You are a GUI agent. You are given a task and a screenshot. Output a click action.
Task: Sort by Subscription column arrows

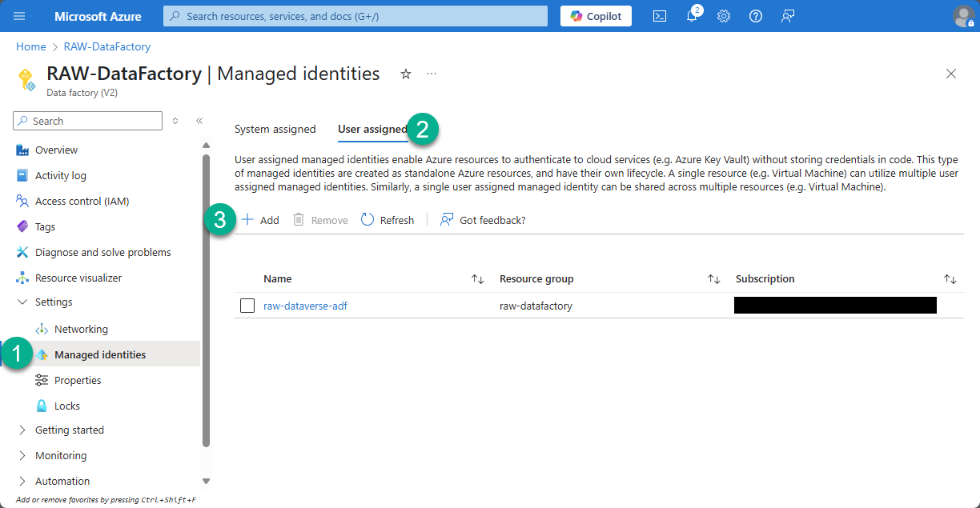click(x=950, y=279)
